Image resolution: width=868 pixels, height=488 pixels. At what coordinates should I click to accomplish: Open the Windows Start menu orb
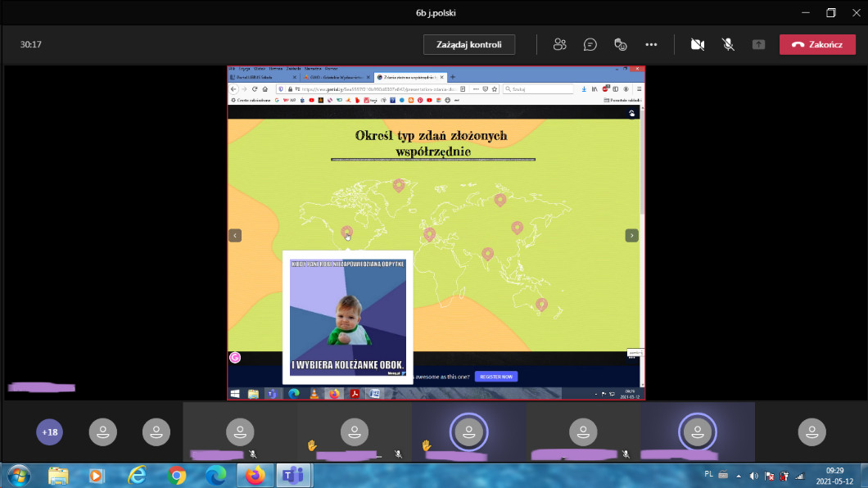[18, 475]
